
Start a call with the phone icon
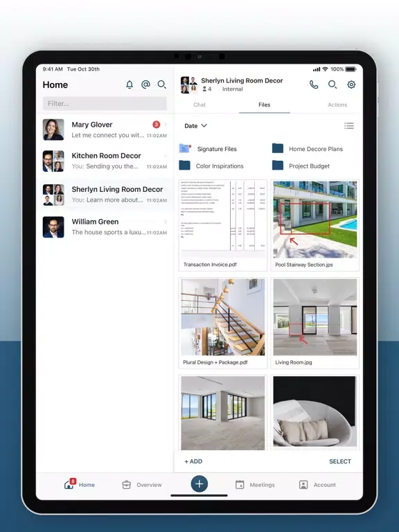314,85
